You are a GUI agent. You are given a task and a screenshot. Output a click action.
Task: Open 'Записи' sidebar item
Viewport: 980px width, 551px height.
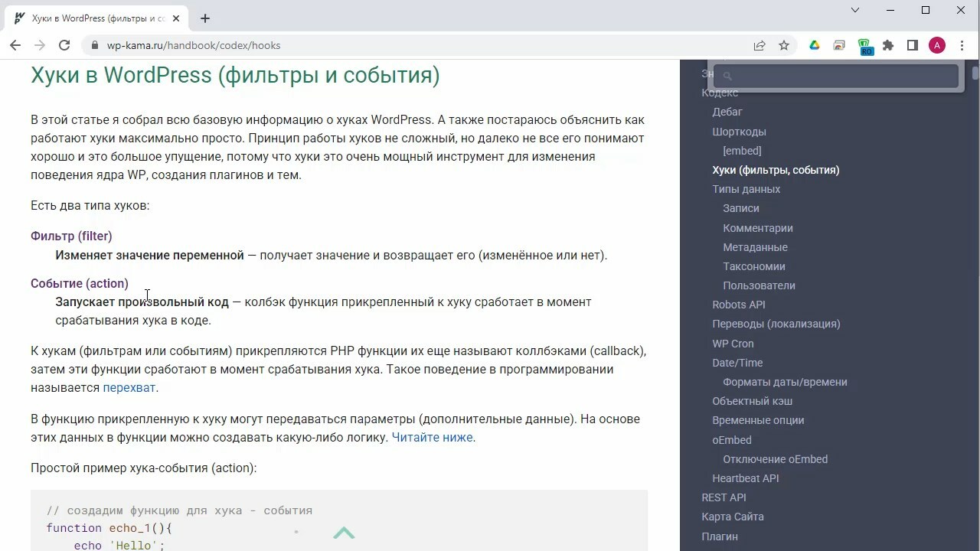[741, 208]
